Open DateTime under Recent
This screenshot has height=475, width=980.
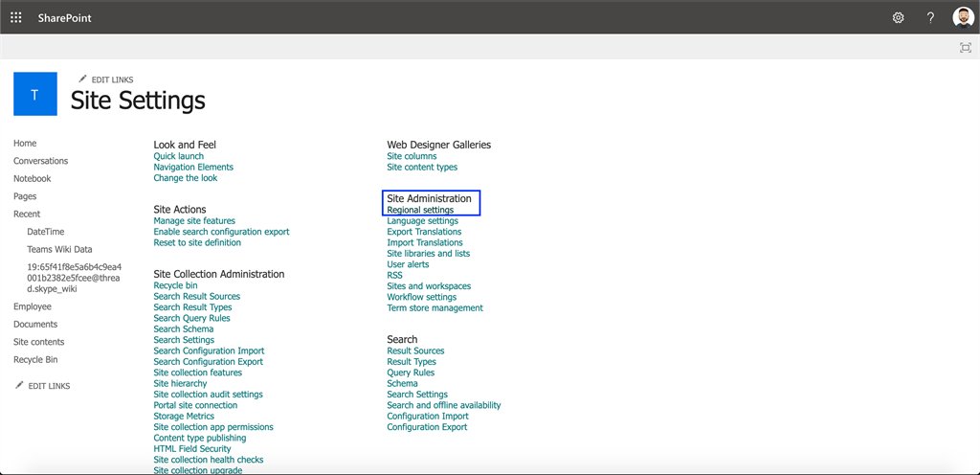(46, 231)
